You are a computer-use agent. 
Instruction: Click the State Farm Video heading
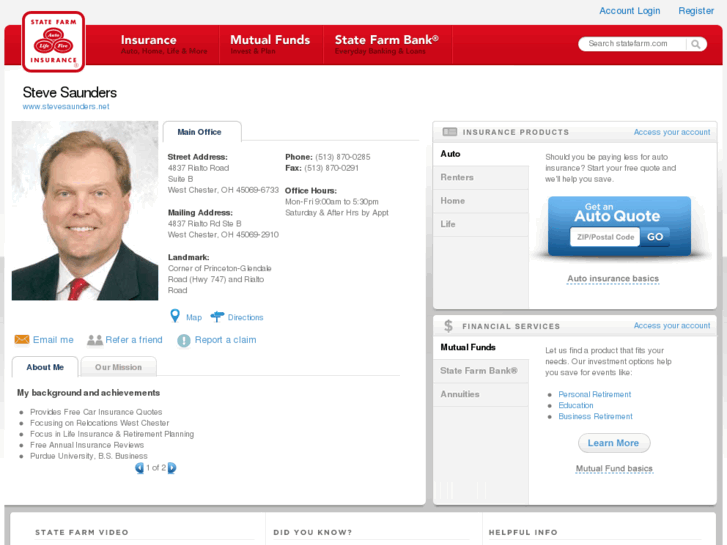[x=82, y=532]
